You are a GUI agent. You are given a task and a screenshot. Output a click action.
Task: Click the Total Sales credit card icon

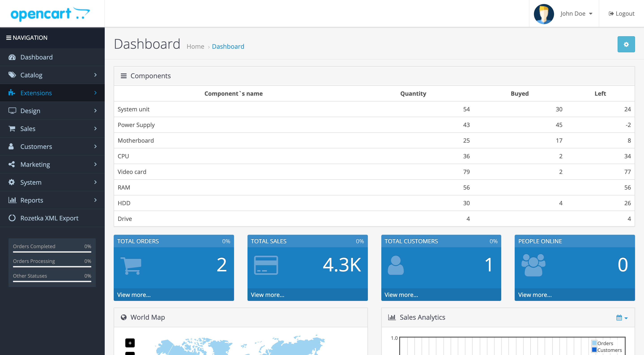tap(266, 265)
